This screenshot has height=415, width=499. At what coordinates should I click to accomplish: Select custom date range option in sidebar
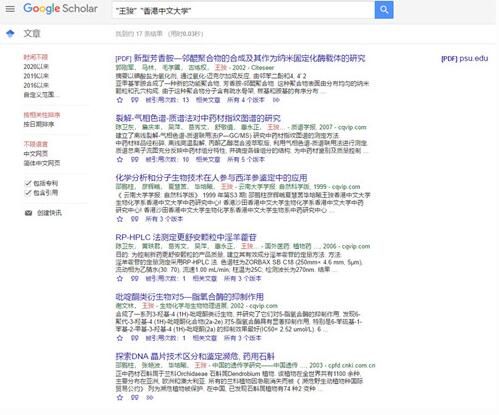point(41,95)
